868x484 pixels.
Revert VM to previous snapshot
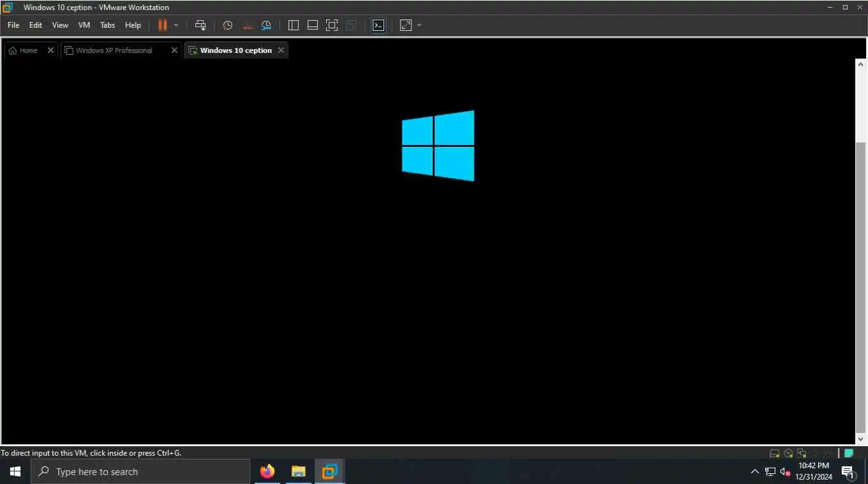[247, 25]
